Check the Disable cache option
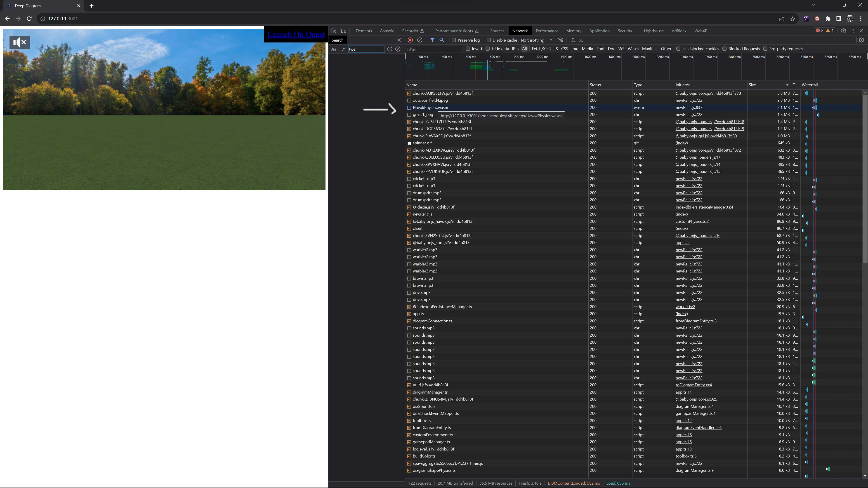 [488, 40]
